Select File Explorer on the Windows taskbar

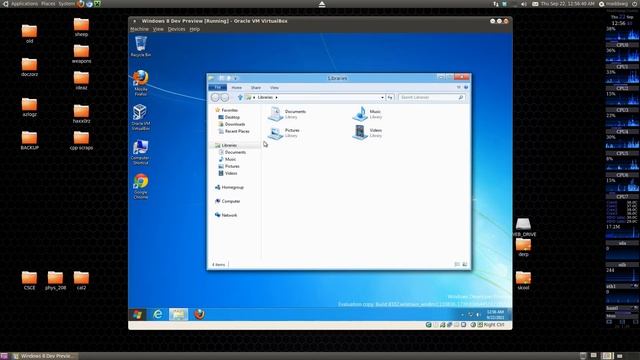(178, 314)
